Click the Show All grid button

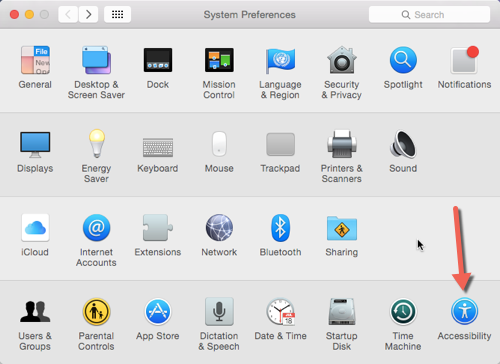tap(117, 14)
